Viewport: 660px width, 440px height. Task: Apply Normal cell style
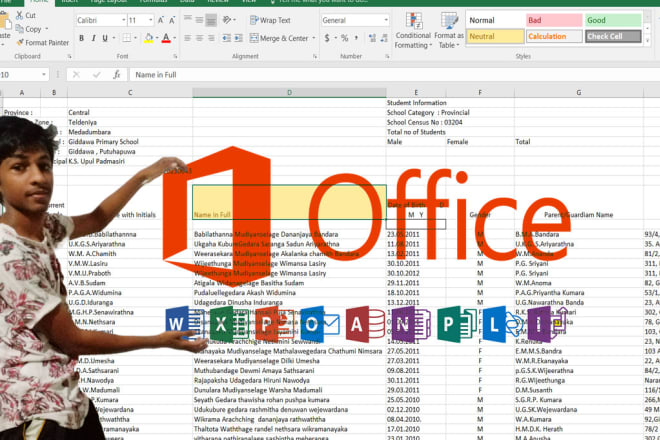tap(495, 20)
